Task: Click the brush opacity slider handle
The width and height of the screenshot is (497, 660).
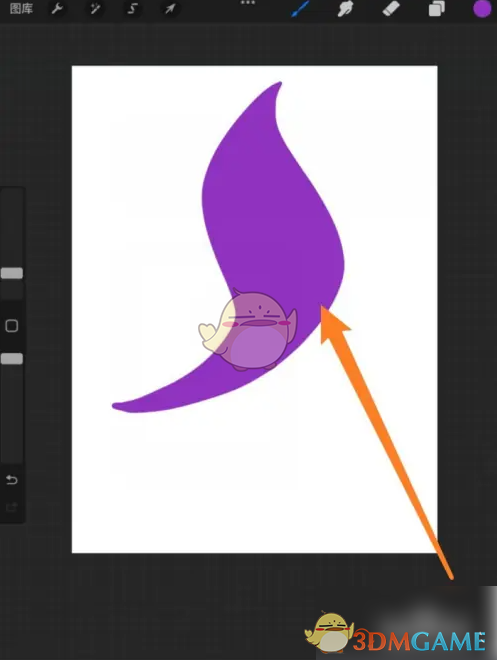Action: (x=12, y=359)
